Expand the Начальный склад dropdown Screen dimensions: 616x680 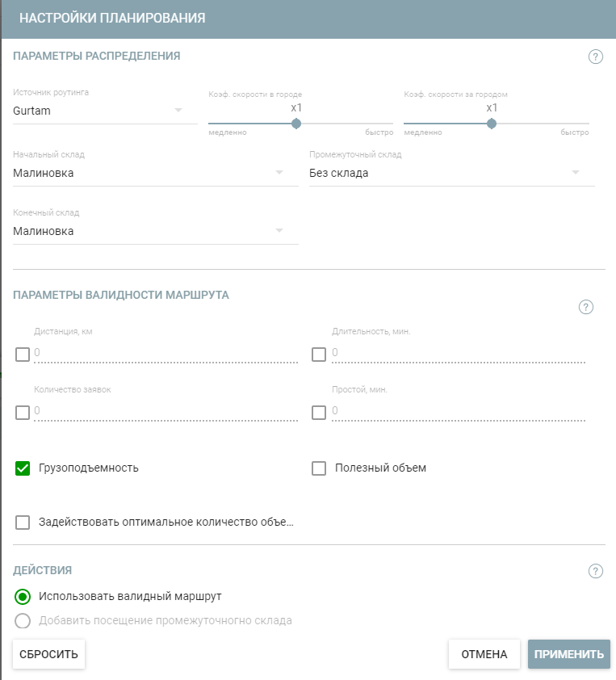coord(155,173)
